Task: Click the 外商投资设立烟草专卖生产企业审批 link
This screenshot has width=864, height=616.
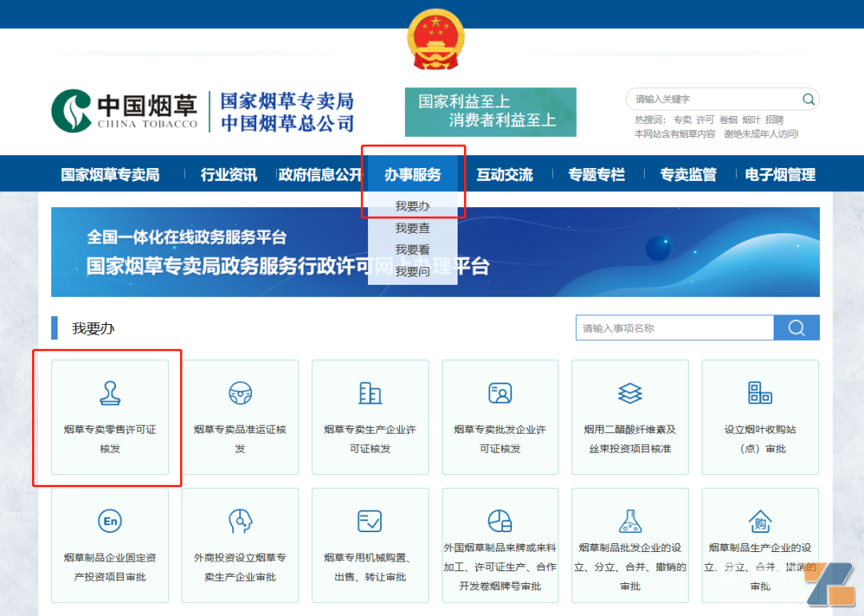Action: pyautogui.click(x=240, y=566)
